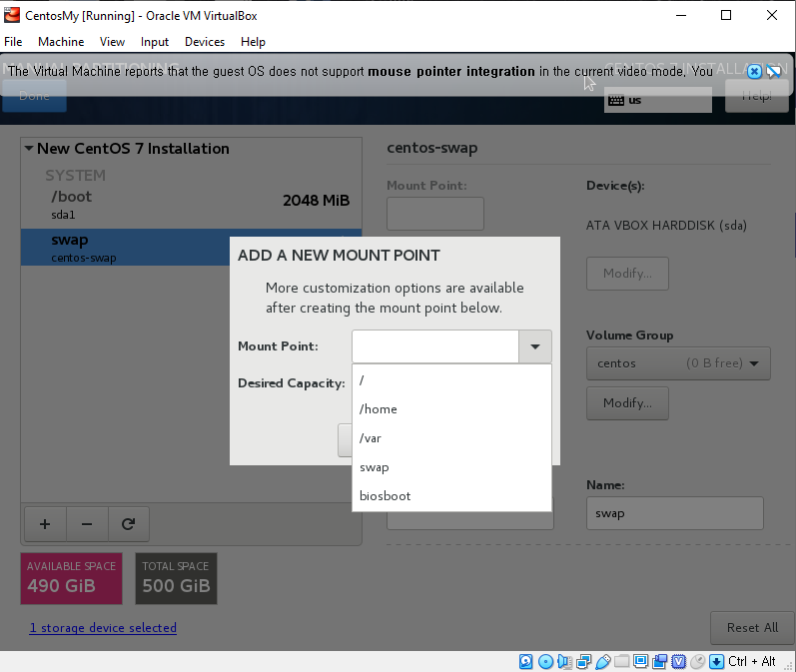Click the Reset All button
Screen dimensions: 796x672
[x=752, y=628]
